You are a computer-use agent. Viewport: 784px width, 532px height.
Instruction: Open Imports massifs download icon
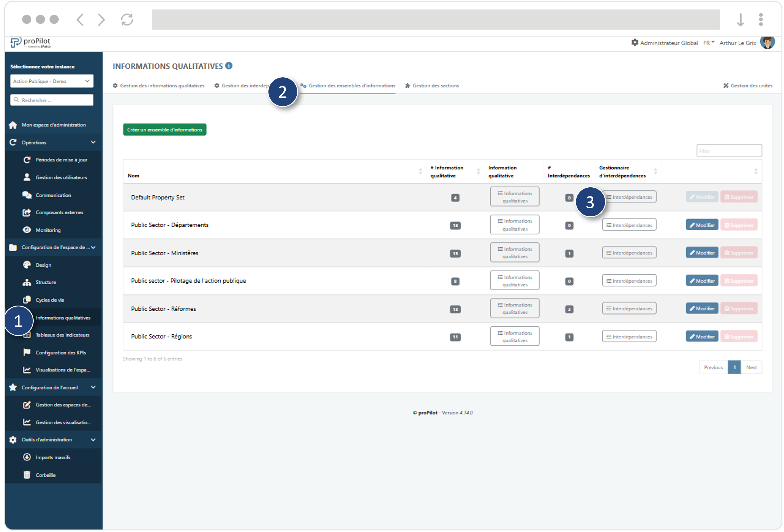pyautogui.click(x=27, y=457)
